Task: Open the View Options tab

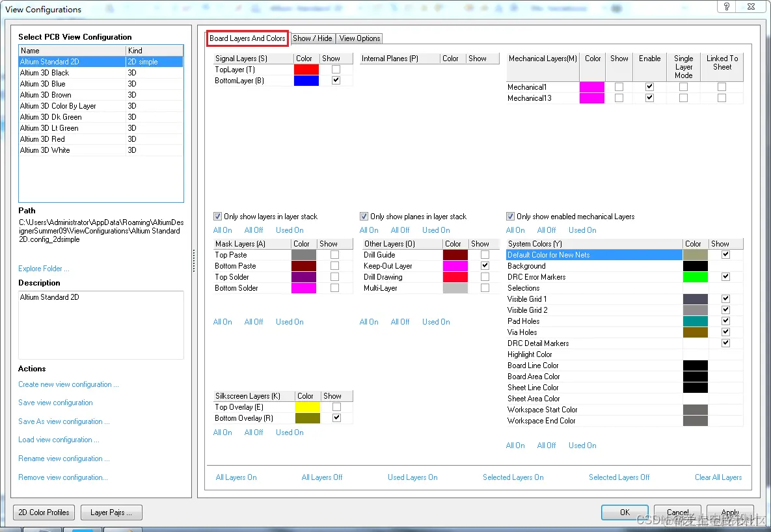Action: click(359, 38)
